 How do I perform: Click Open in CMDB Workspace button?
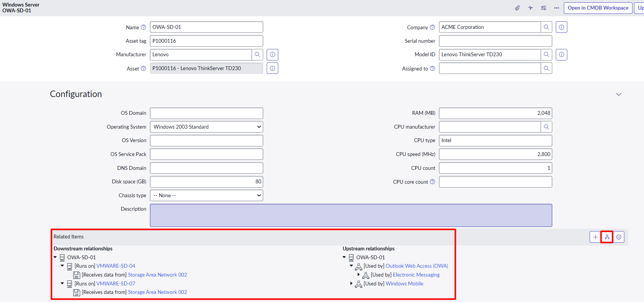[x=598, y=8]
